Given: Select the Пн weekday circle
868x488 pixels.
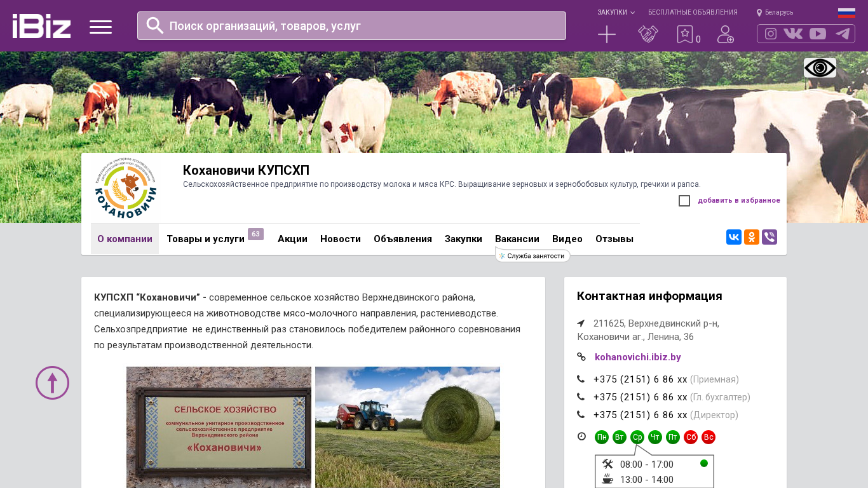Looking at the screenshot, I should click(602, 437).
